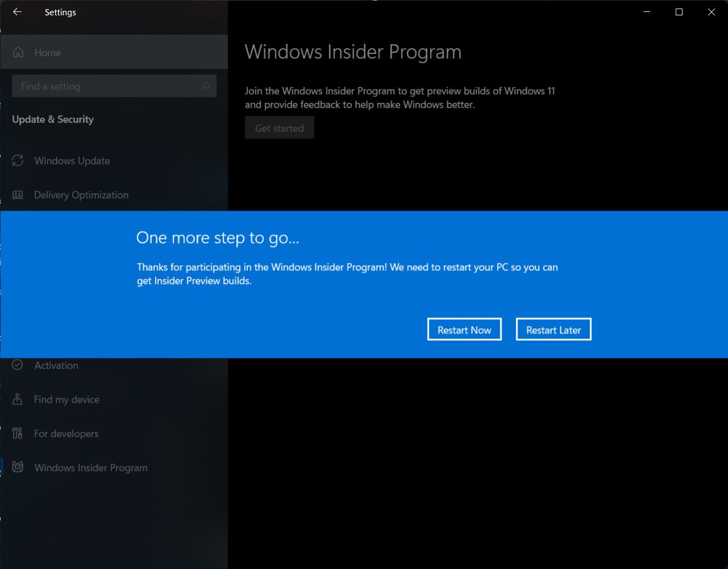The image size is (728, 569).
Task: Open Windows Update in the sidebar
Action: pos(114,160)
